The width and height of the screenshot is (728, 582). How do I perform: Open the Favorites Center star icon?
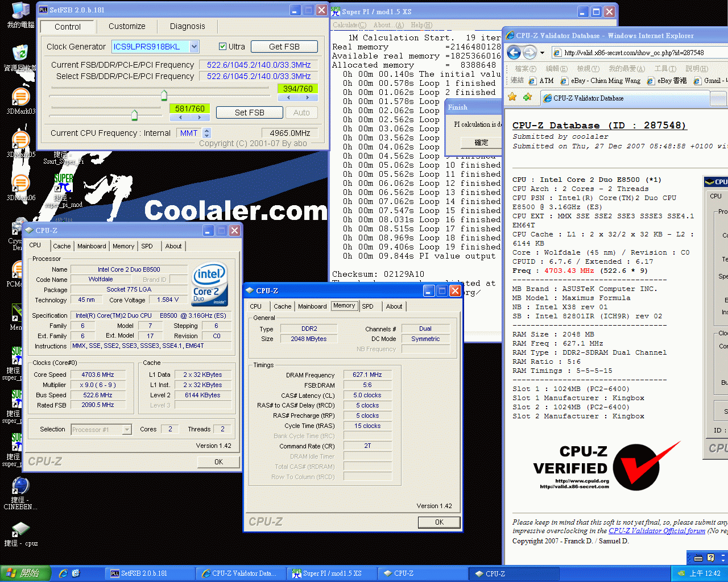tap(512, 97)
